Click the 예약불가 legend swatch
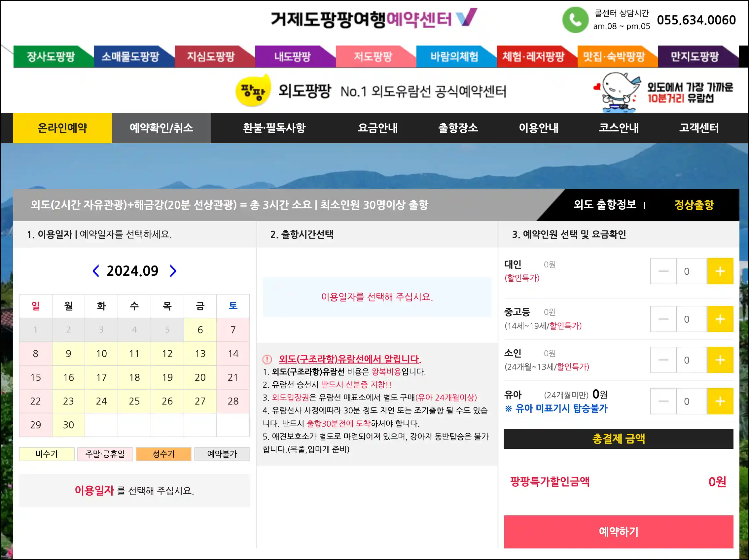The width and height of the screenshot is (749, 560). [x=222, y=454]
